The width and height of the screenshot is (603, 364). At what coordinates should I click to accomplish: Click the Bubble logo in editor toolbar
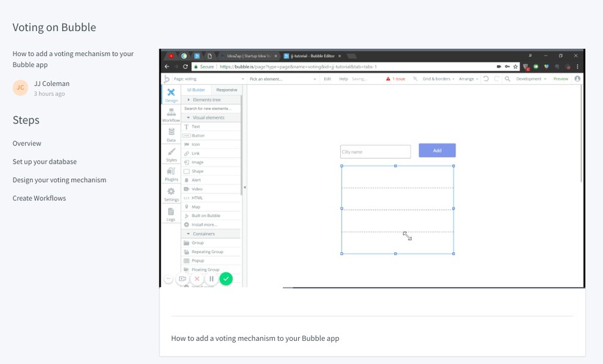coord(167,79)
